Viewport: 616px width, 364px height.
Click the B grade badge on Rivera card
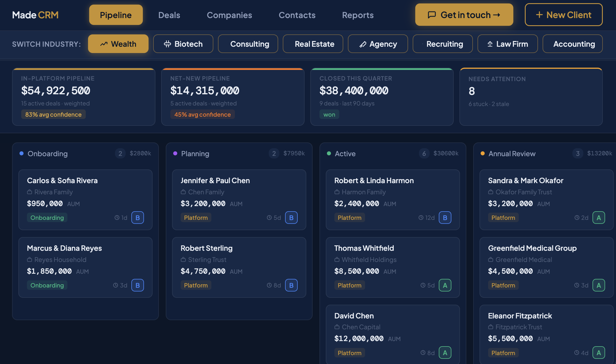138,218
